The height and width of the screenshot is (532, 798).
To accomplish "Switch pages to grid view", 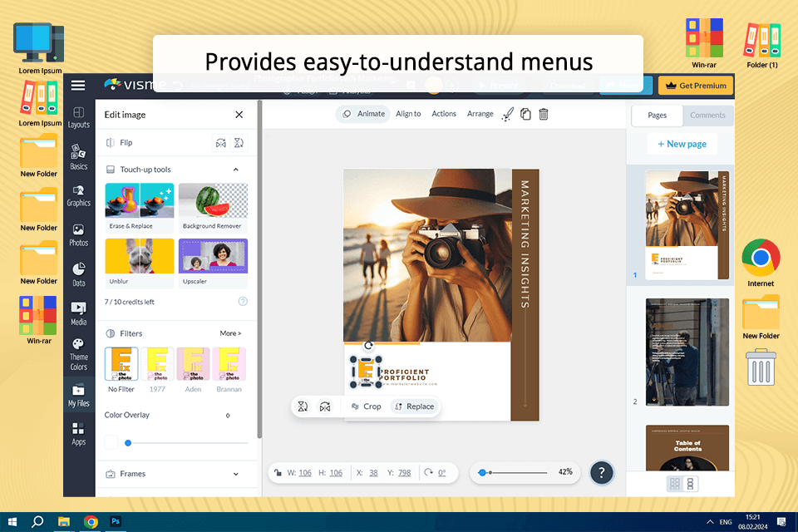I will [675, 484].
